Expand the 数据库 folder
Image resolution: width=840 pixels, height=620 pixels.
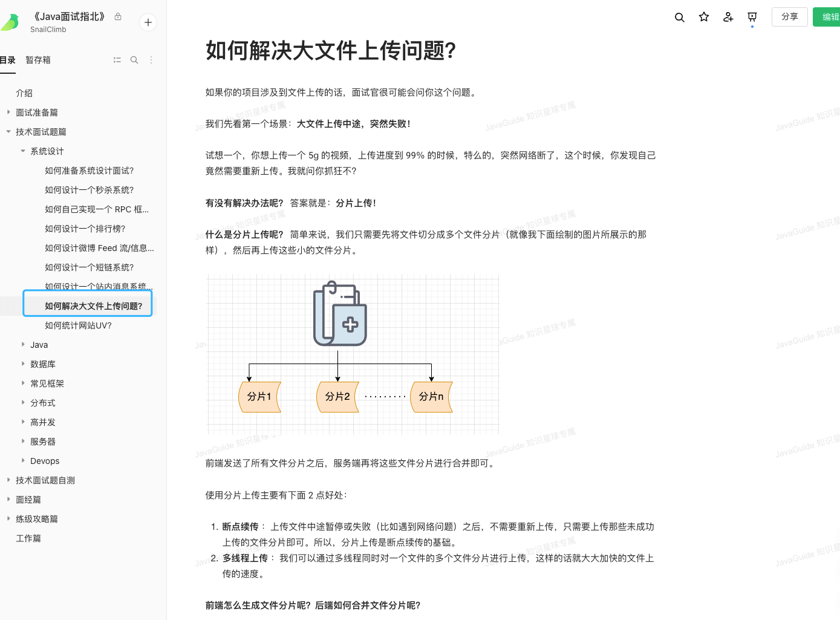[x=23, y=364]
